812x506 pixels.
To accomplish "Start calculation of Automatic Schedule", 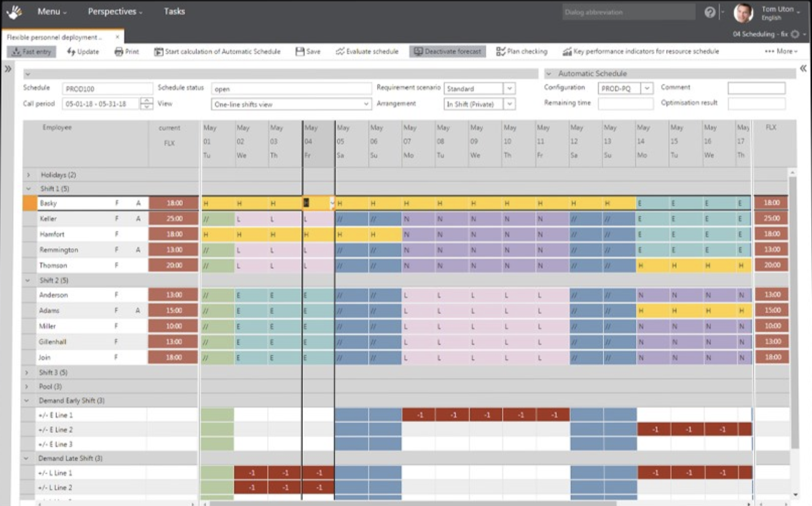I will pos(159,51).
